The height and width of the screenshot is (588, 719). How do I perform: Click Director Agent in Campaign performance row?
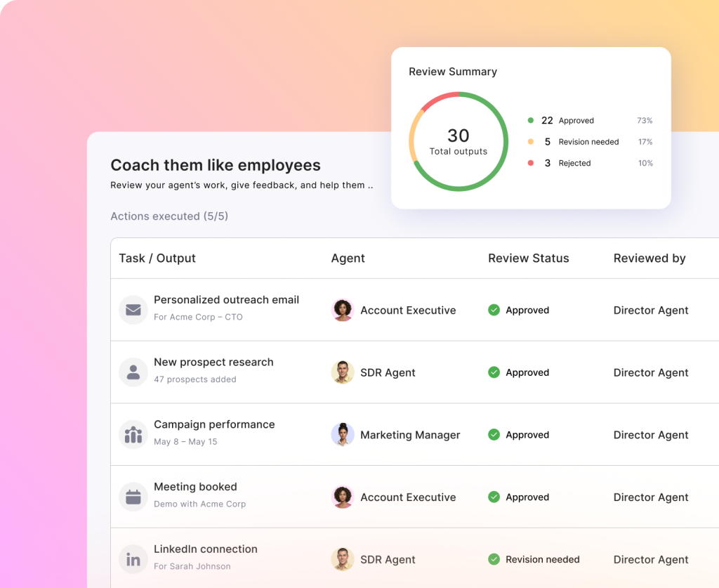[x=651, y=435]
